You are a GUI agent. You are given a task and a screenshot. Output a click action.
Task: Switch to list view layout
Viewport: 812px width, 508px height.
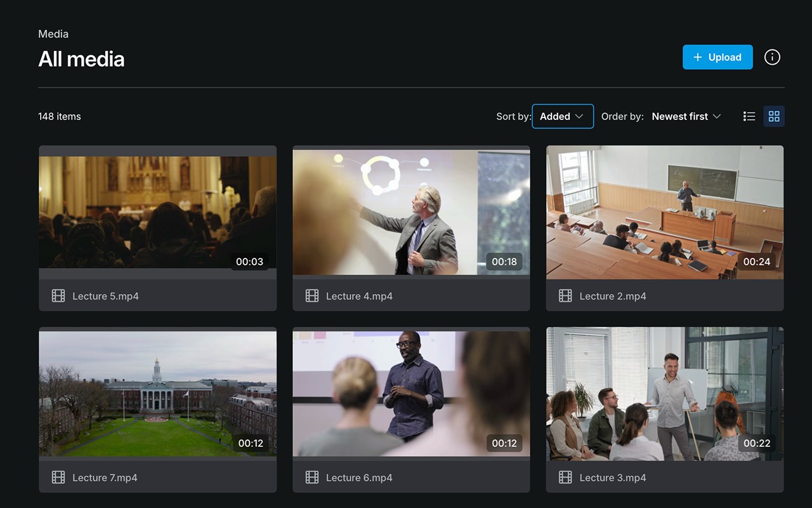tap(749, 116)
